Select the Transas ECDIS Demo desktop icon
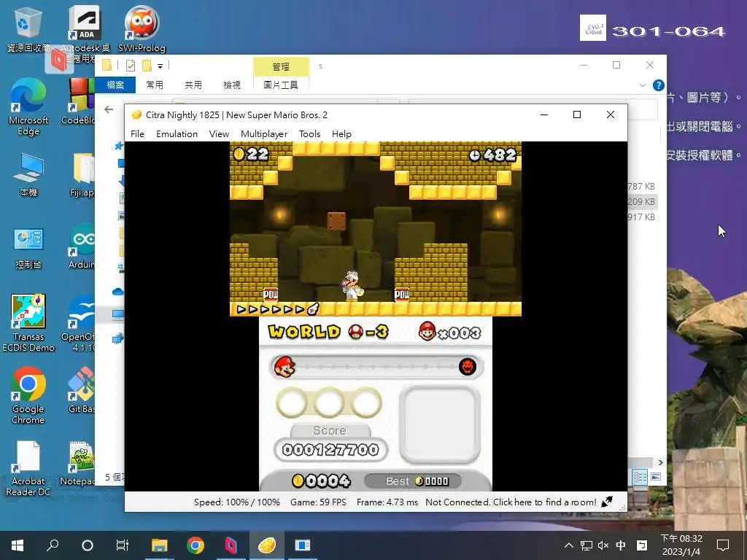The height and width of the screenshot is (560, 747). pos(28,323)
